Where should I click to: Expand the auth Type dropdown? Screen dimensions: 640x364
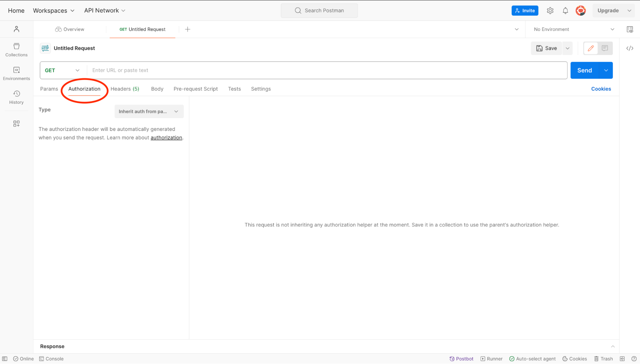click(149, 111)
